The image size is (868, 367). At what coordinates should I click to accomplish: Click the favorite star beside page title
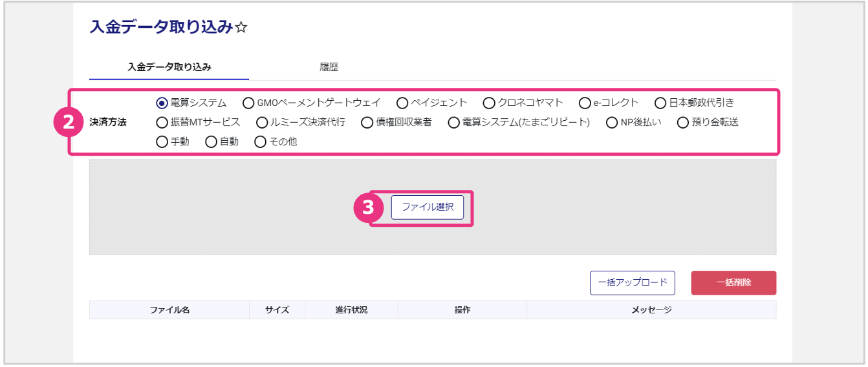pos(241,28)
